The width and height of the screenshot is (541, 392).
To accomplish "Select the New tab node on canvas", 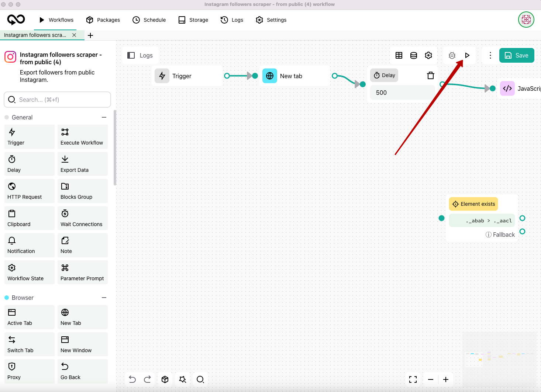I will point(295,76).
